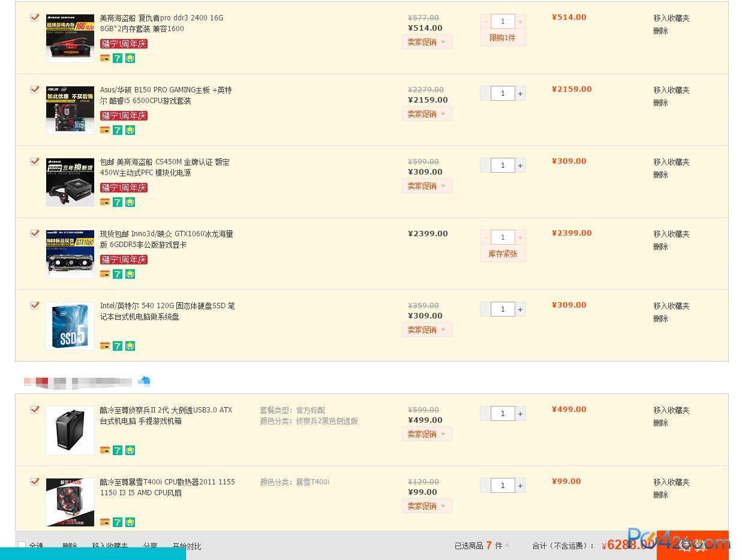Click the guarantee shield icon under Asus B150 motherboard
The width and height of the screenshot is (742, 560).
(130, 130)
